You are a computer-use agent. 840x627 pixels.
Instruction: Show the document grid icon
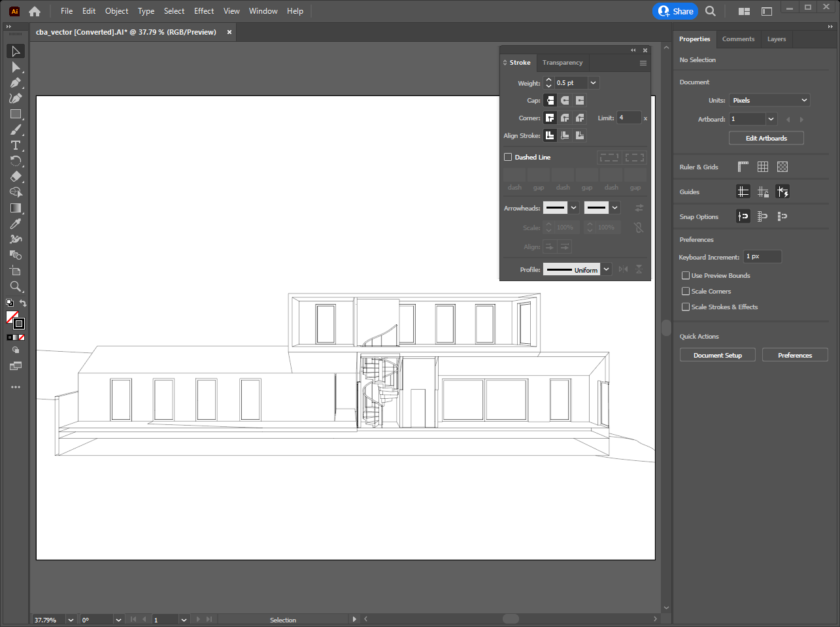point(762,167)
